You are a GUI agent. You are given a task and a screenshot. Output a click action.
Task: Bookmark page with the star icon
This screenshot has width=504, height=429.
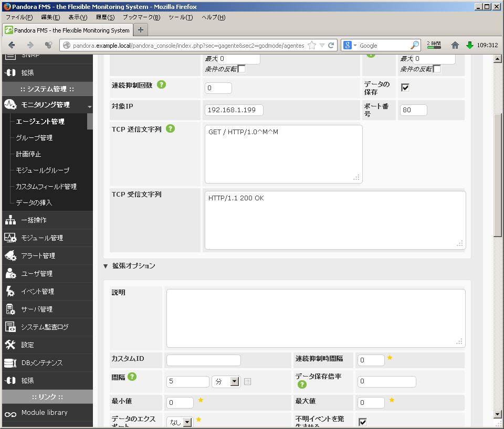click(x=311, y=45)
